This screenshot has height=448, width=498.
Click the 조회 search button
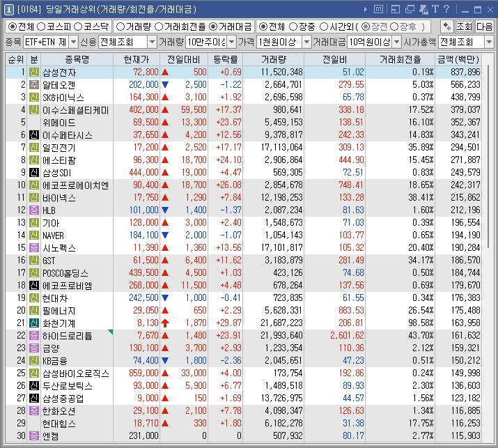coord(465,26)
